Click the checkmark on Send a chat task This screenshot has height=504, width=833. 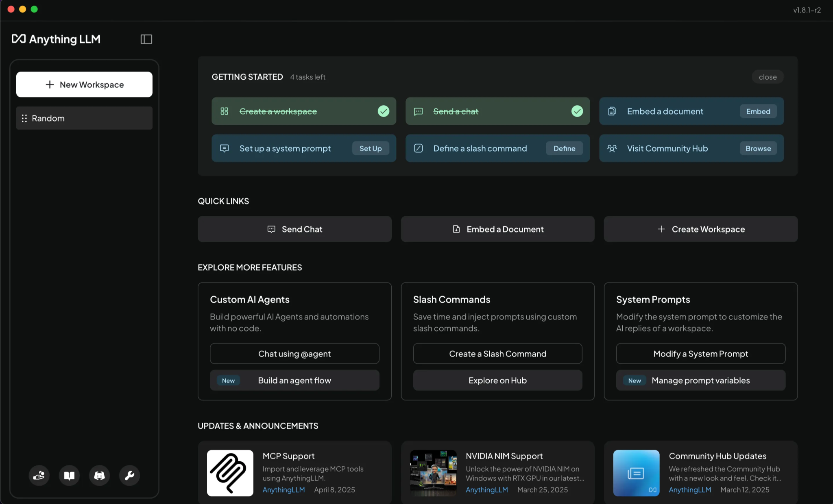point(577,111)
